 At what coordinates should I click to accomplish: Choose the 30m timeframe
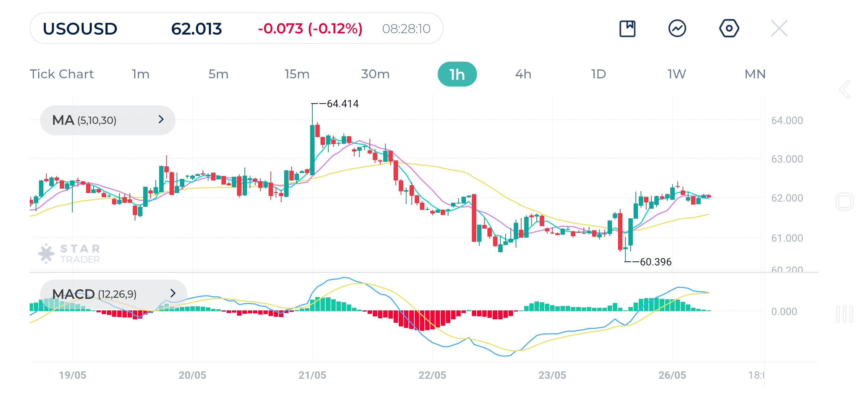(x=375, y=74)
